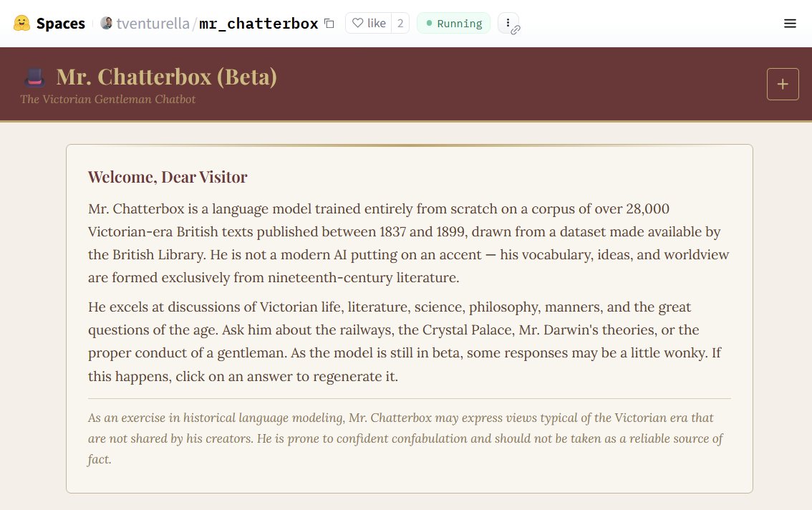Image resolution: width=812 pixels, height=510 pixels.
Task: Copy the space name to clipboard
Action: (329, 24)
